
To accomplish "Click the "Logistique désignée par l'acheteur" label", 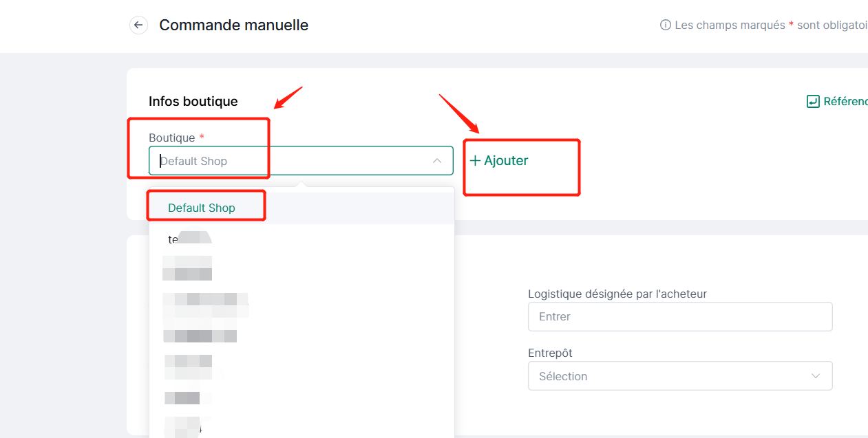I will (x=617, y=294).
